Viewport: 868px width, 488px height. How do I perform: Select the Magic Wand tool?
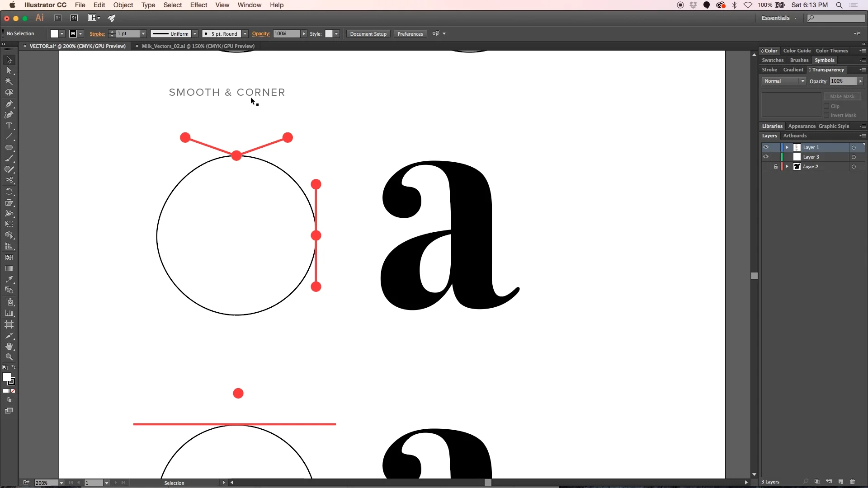pyautogui.click(x=9, y=81)
